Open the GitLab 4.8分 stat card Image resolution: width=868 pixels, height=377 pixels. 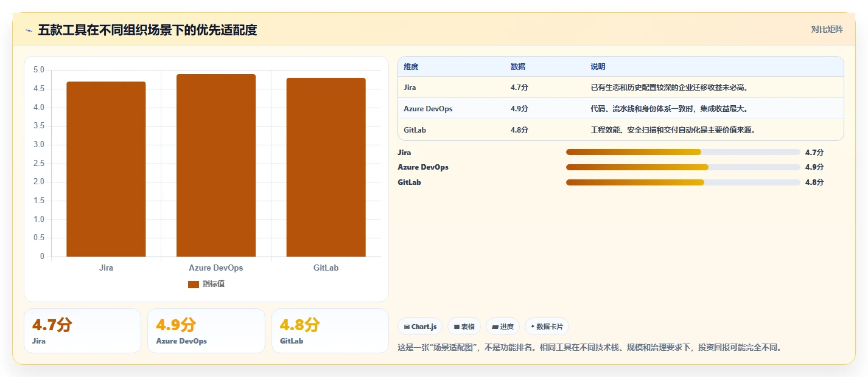[x=330, y=331]
